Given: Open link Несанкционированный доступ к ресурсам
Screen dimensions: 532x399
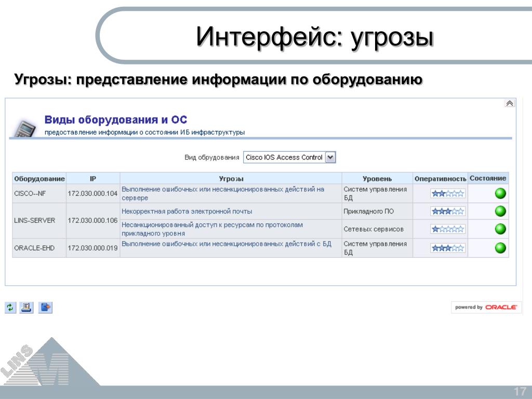Looking at the screenshot, I should (212, 229).
